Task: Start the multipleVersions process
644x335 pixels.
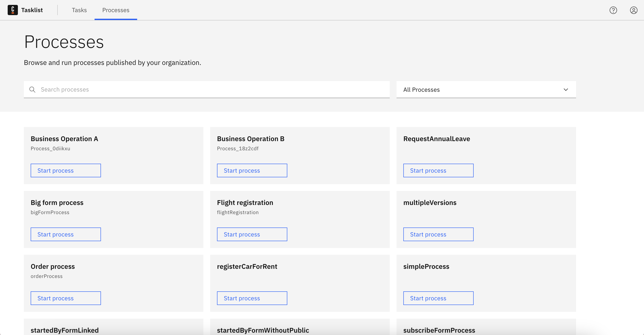Action: [438, 234]
